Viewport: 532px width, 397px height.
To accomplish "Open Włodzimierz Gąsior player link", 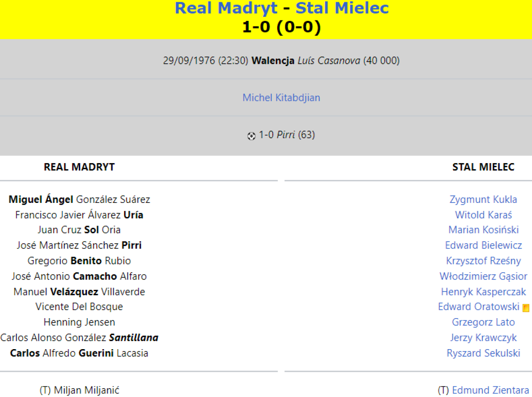I will (483, 276).
